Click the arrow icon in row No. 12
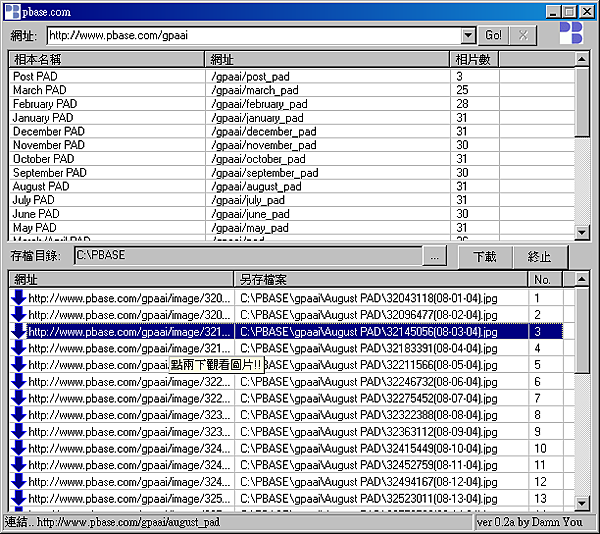The image size is (600, 534). [x=18, y=482]
